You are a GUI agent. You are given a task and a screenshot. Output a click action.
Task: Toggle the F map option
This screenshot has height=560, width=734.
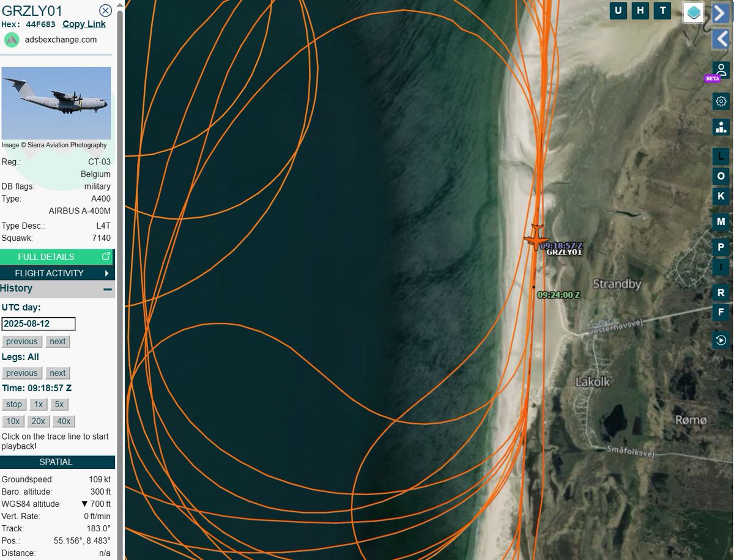point(721,313)
